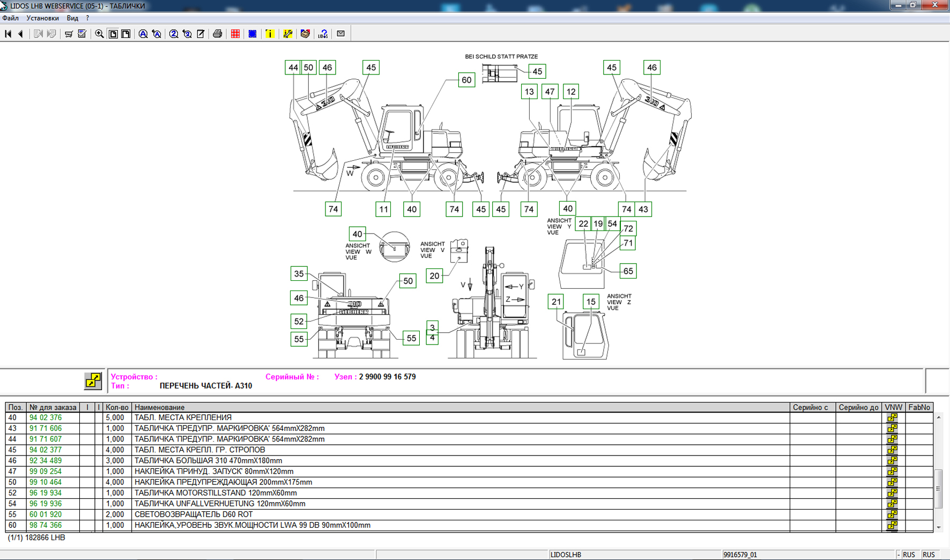This screenshot has width=950, height=560.
Task: Open the Вид menu
Action: coord(72,18)
